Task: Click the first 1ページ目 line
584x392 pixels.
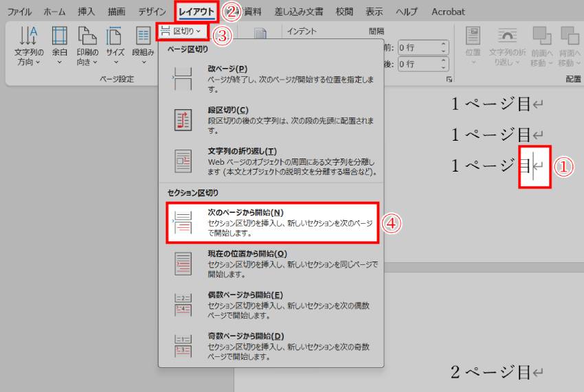Action: 497,104
